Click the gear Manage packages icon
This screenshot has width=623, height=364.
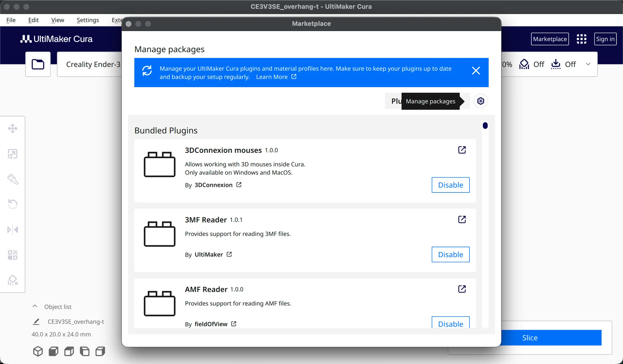click(x=481, y=101)
